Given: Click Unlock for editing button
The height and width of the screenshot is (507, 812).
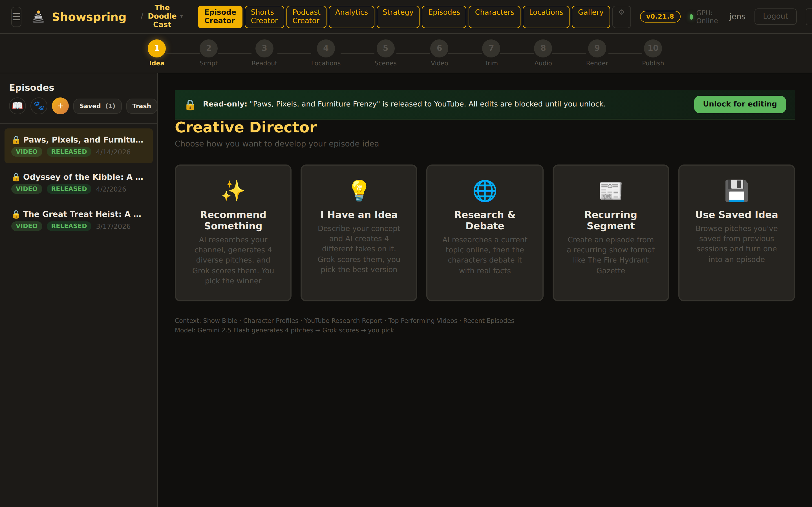Looking at the screenshot, I should coord(740,104).
